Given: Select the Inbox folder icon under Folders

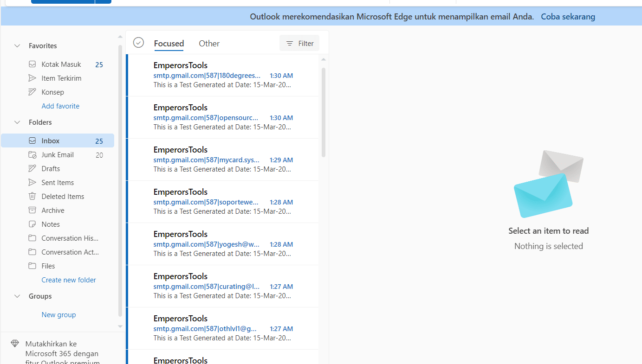Looking at the screenshot, I should pyautogui.click(x=32, y=141).
